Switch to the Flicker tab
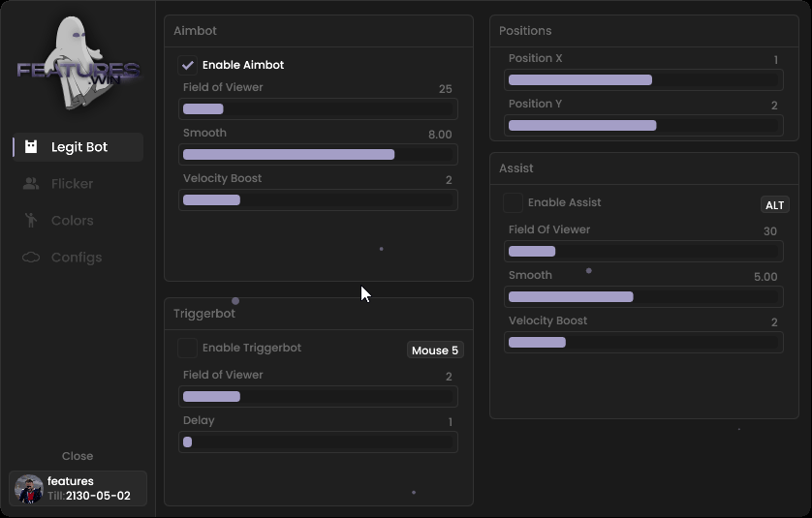812x518 pixels. pos(78,184)
